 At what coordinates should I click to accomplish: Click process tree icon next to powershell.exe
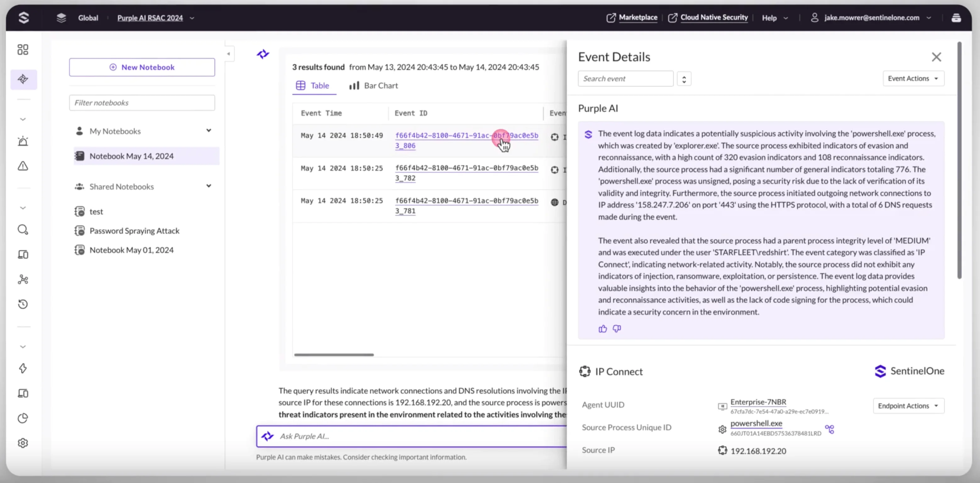coord(829,429)
